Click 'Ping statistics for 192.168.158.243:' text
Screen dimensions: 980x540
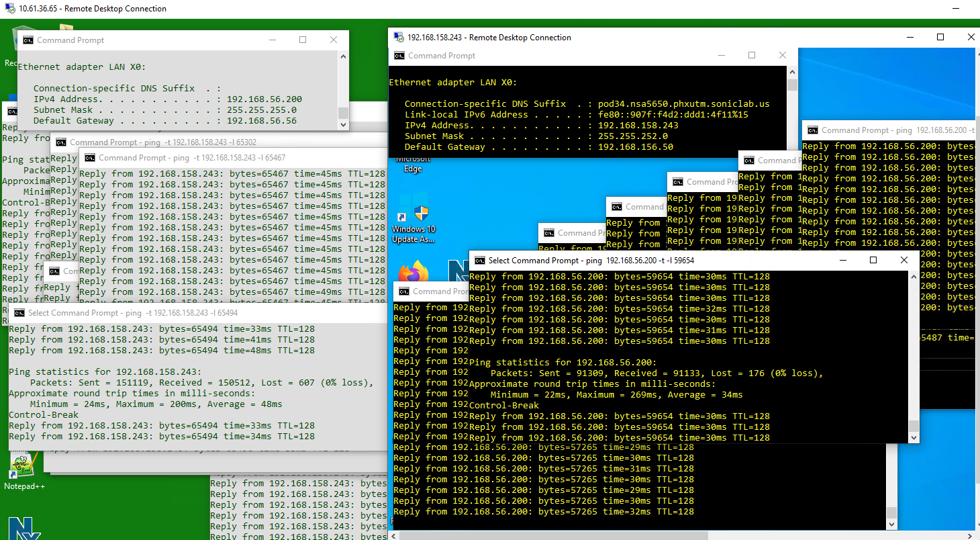click(105, 371)
